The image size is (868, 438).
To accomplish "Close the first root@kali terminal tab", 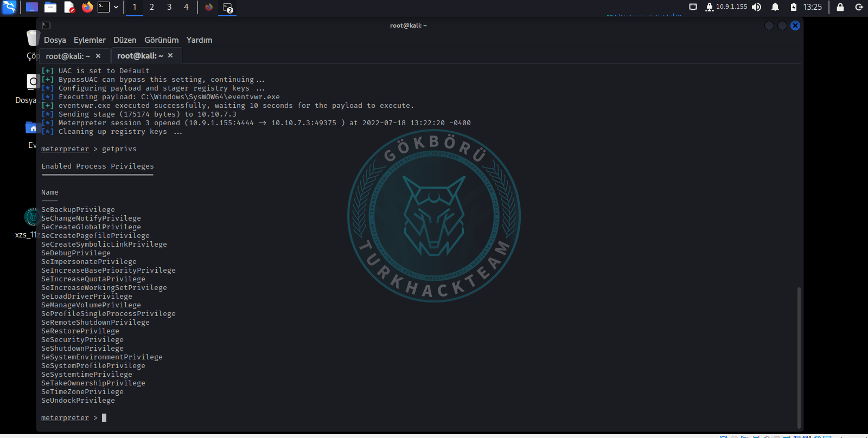I will tap(98, 56).
